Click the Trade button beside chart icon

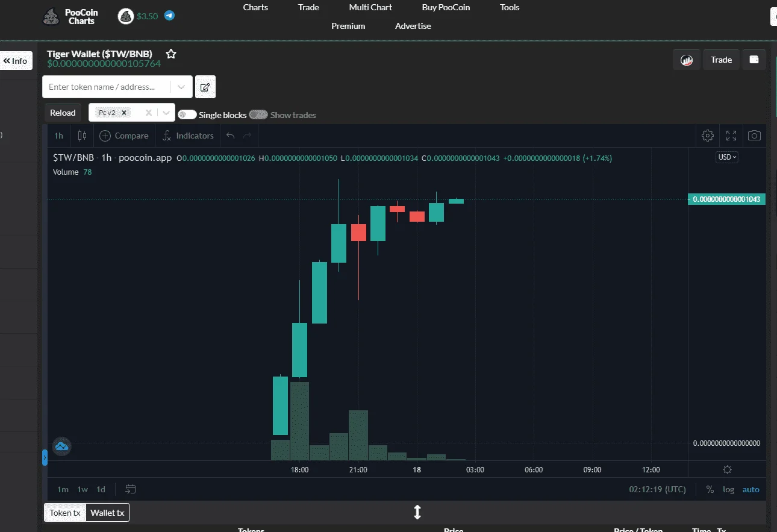tap(721, 60)
